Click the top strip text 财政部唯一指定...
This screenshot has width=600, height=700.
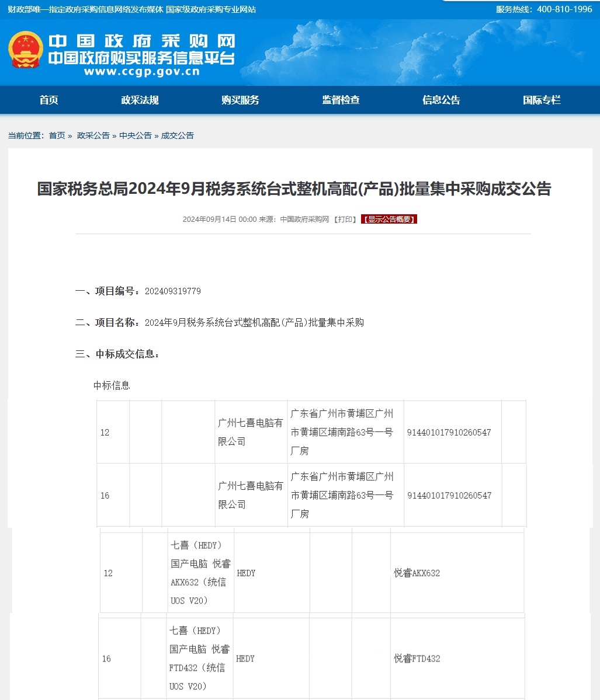pyautogui.click(x=132, y=9)
